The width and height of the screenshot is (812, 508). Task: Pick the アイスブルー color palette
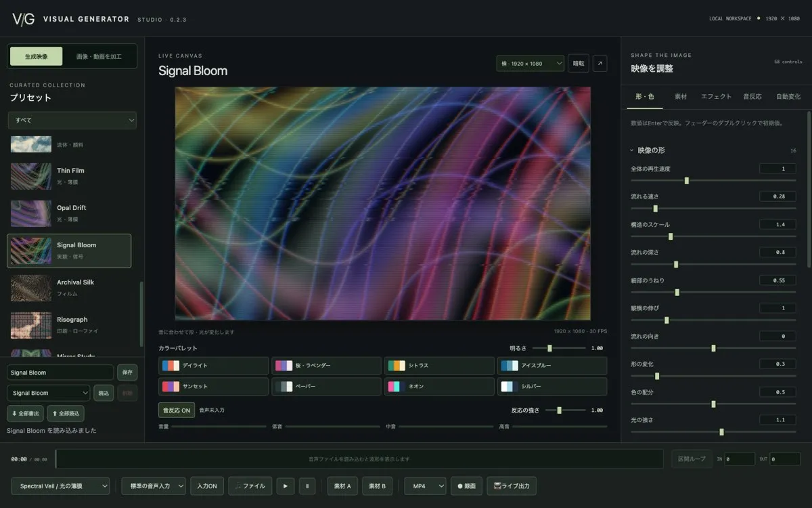point(552,366)
